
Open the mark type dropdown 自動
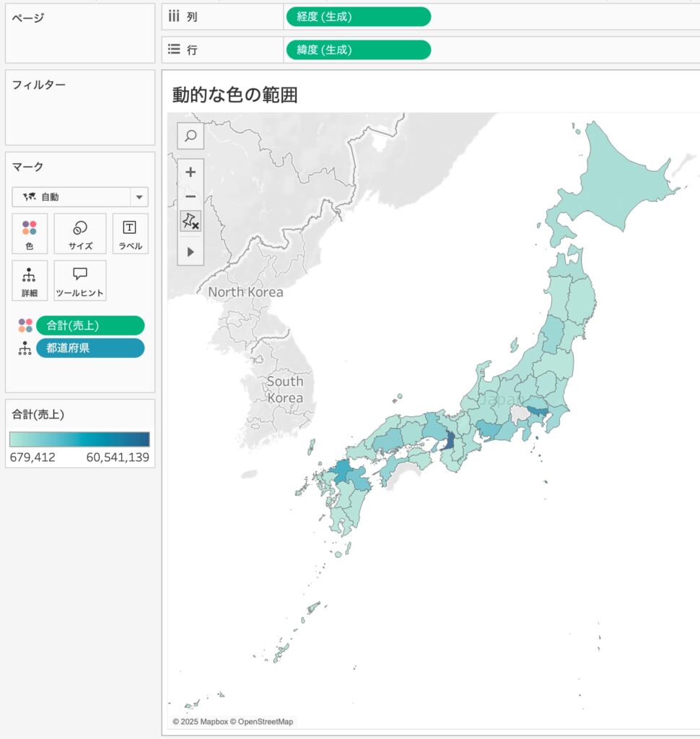(x=79, y=197)
